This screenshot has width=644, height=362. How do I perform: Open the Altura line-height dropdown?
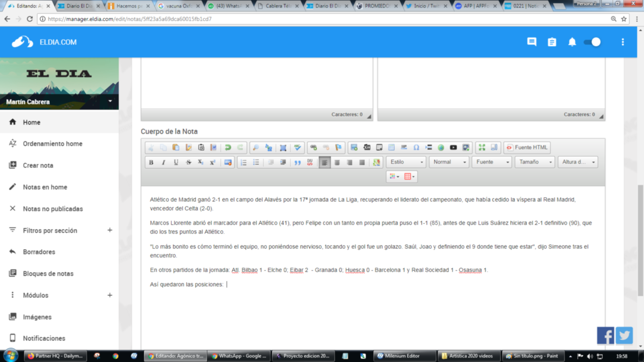point(578,162)
